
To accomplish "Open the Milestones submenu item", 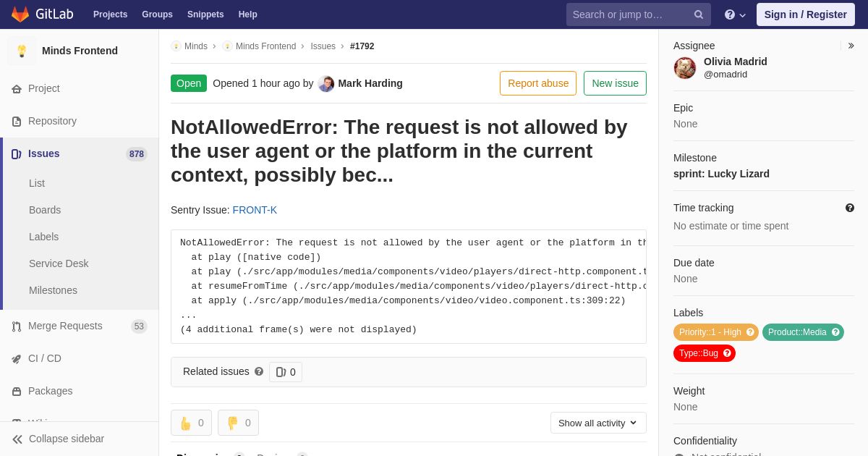I will click(x=53, y=290).
